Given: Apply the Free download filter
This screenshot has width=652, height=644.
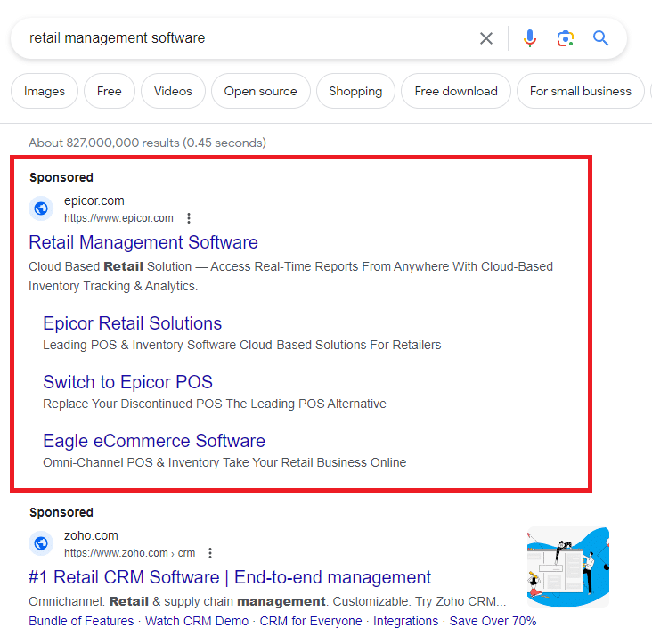Looking at the screenshot, I should (x=456, y=91).
